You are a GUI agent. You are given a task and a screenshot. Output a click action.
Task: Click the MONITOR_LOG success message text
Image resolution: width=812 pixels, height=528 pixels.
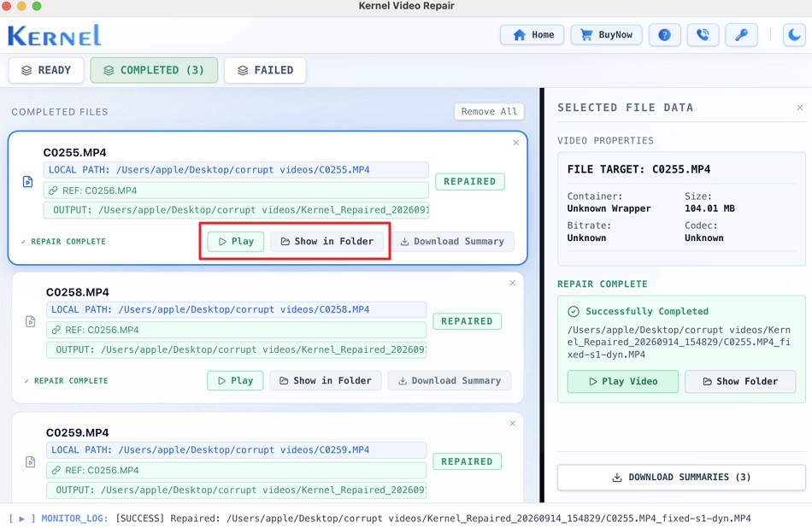point(433,518)
